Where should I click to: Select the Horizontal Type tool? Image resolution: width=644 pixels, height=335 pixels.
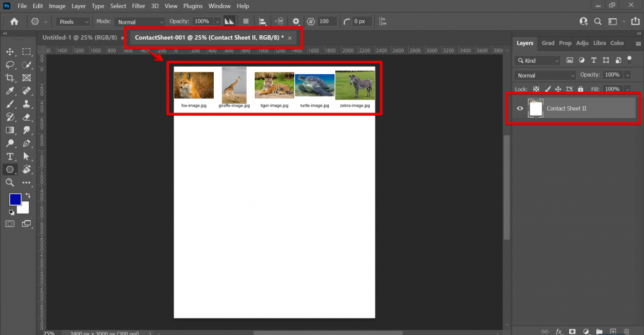[x=10, y=157]
